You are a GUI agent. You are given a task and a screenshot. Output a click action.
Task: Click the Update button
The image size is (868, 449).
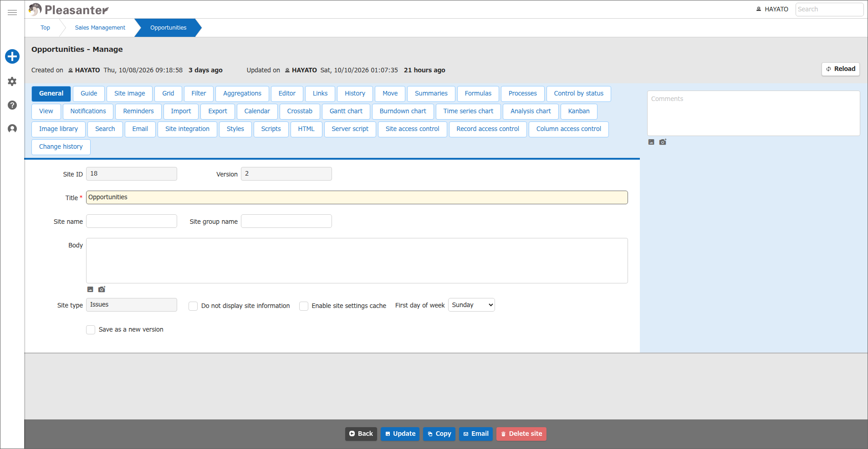coord(400,434)
